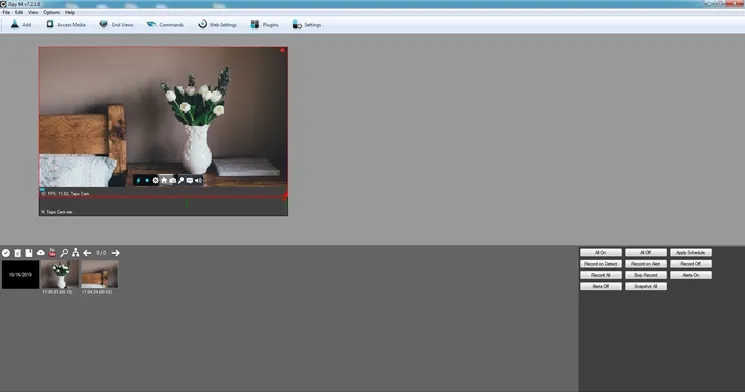Click the YouTube upload icon
Viewport: 745px width, 392px height.
[52, 253]
